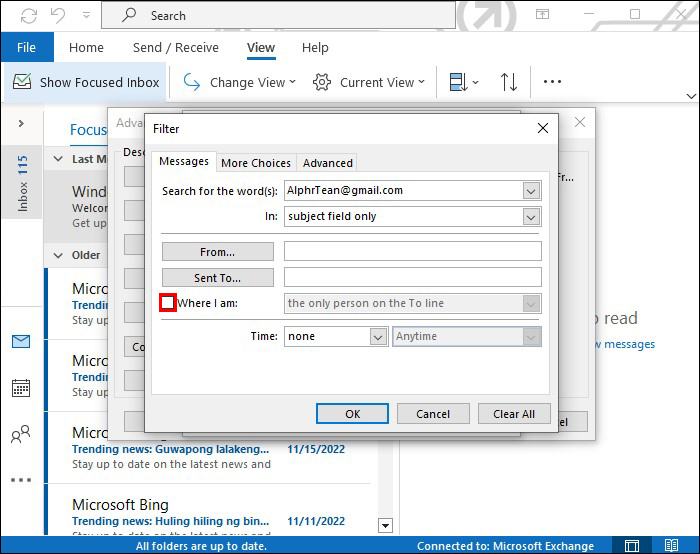700x554 pixels.
Task: Open the Current View gear menu
Action: click(x=369, y=82)
